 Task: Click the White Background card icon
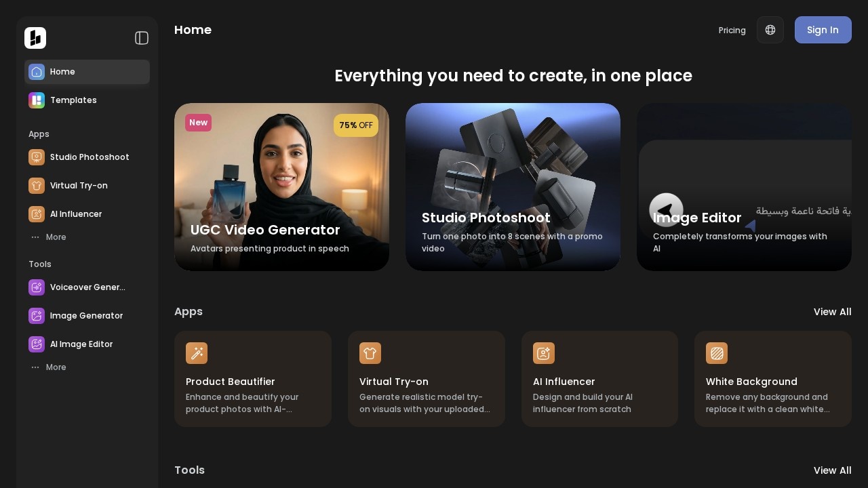[717, 353]
